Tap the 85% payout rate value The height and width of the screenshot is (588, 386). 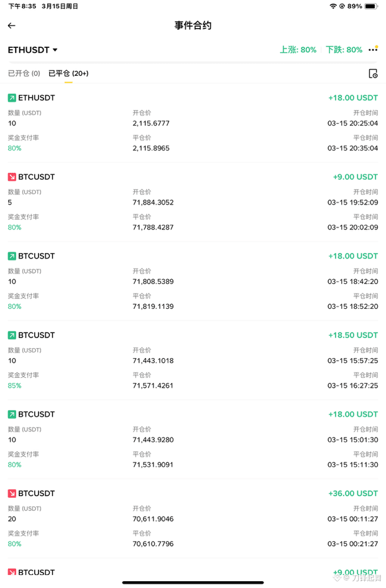(x=15, y=386)
